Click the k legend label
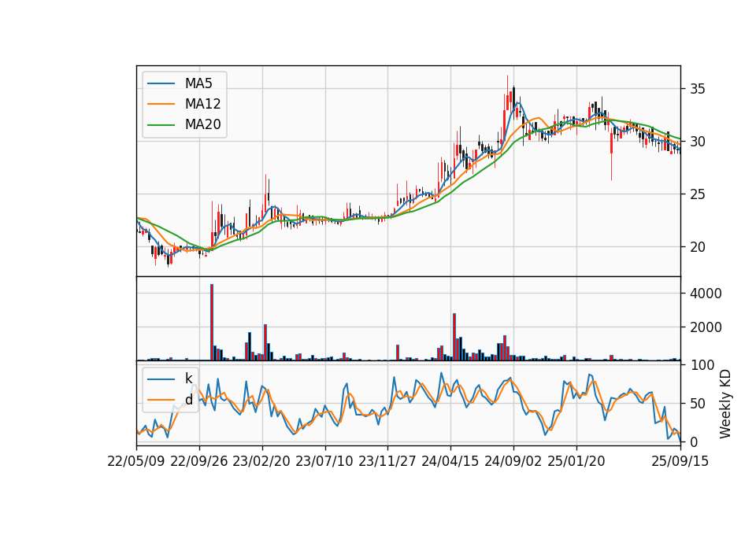 (188, 379)
